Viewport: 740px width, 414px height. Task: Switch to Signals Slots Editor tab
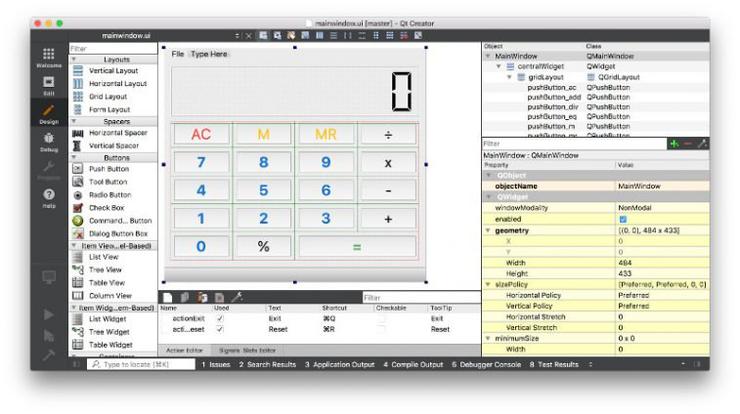tap(249, 350)
